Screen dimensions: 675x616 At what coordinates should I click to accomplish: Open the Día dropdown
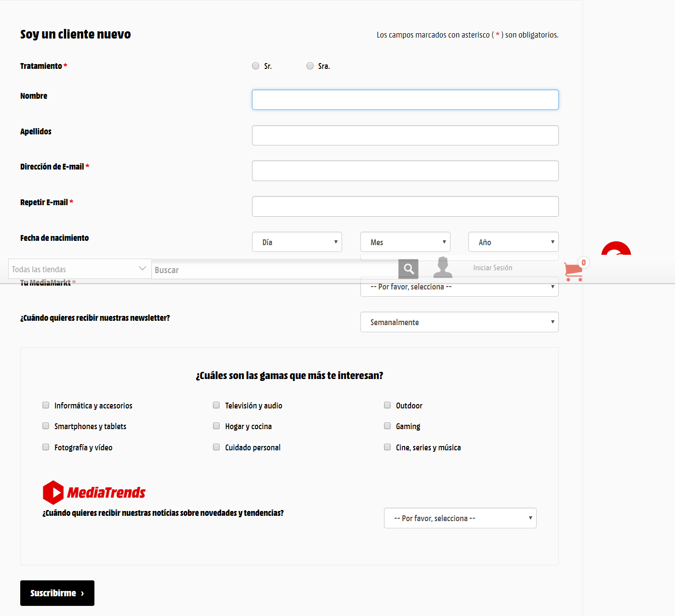point(297,242)
